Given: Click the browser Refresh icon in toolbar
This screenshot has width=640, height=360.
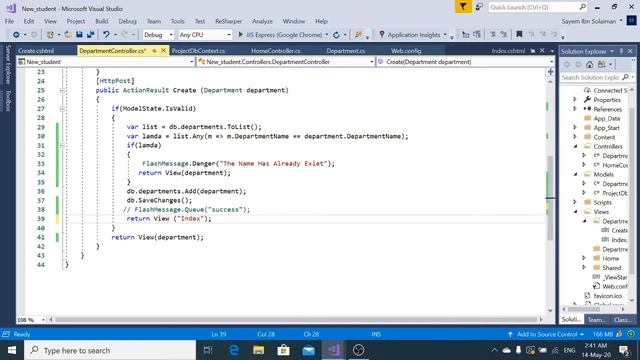Looking at the screenshot, I should click(336, 35).
